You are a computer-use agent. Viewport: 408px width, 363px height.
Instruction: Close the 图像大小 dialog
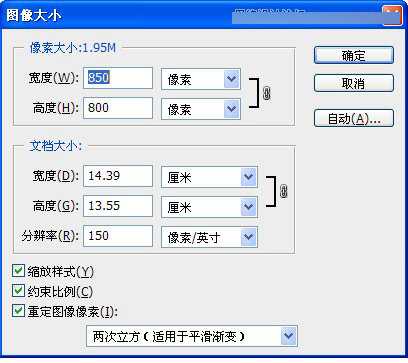(x=392, y=15)
